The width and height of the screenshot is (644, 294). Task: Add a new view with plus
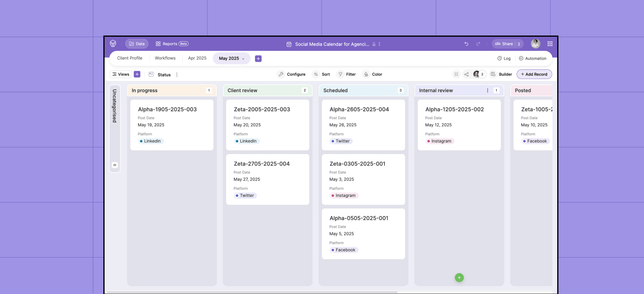pyautogui.click(x=137, y=74)
